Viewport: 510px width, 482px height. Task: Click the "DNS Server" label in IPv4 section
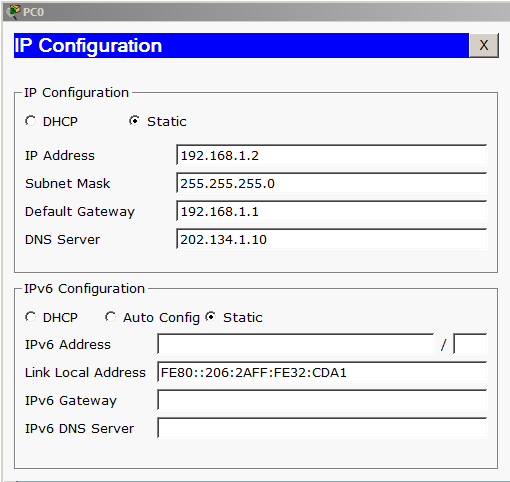[63, 239]
